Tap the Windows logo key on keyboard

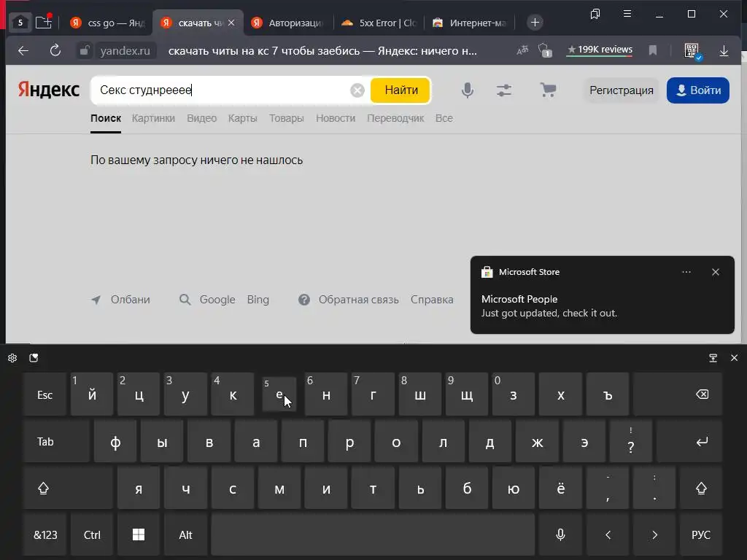click(x=139, y=534)
